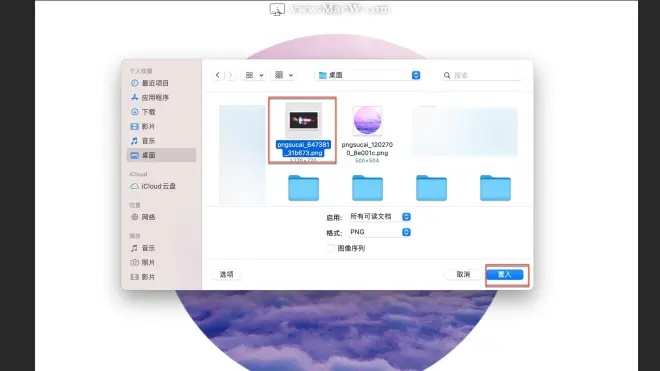The image size is (660, 371).
Task: Open 应用程序 in the sidebar
Action: pyautogui.click(x=161, y=97)
